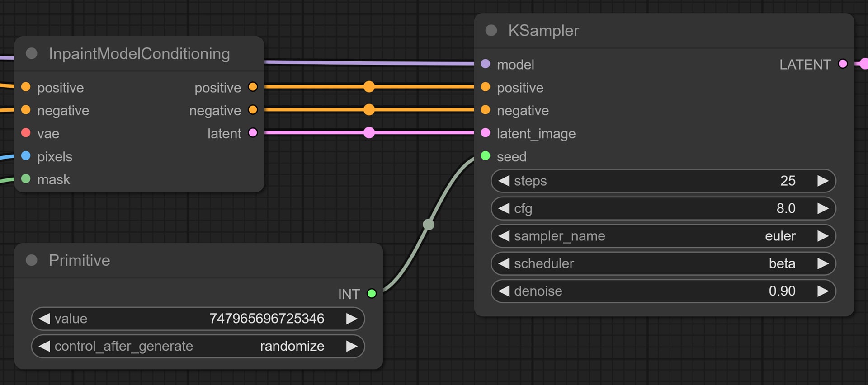
Task: Decrease the Primitive value with left arrow
Action: pyautogui.click(x=44, y=319)
